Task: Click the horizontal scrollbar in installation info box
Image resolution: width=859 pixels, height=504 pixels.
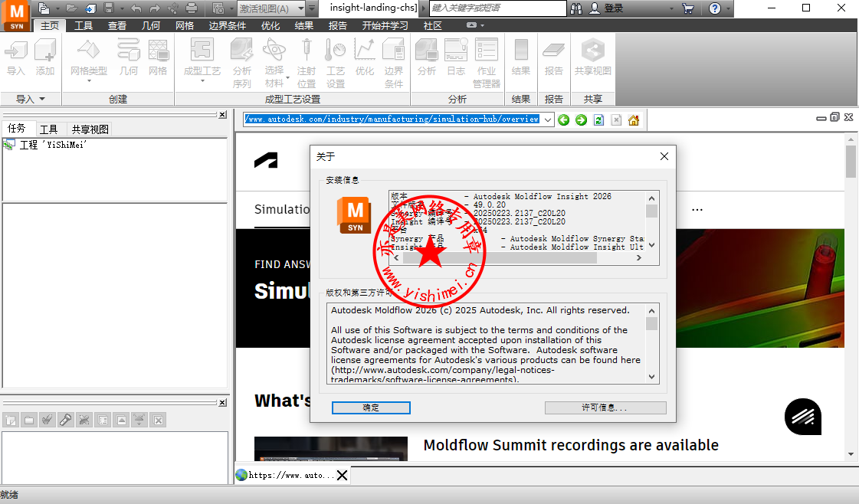Action: 499,258
